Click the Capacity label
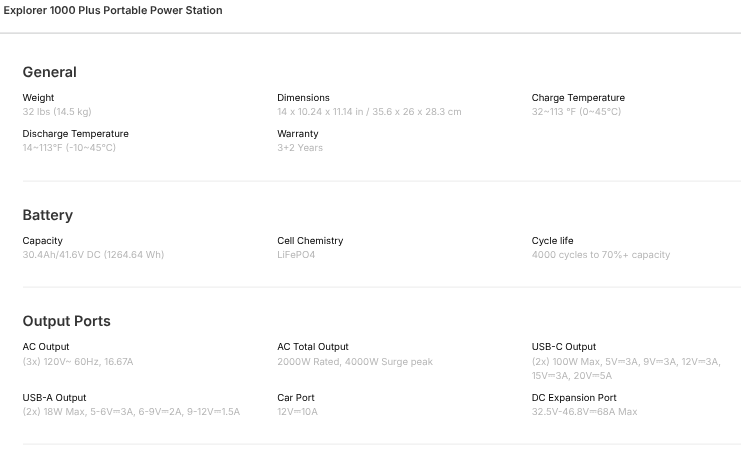The image size is (741, 468). 42,241
